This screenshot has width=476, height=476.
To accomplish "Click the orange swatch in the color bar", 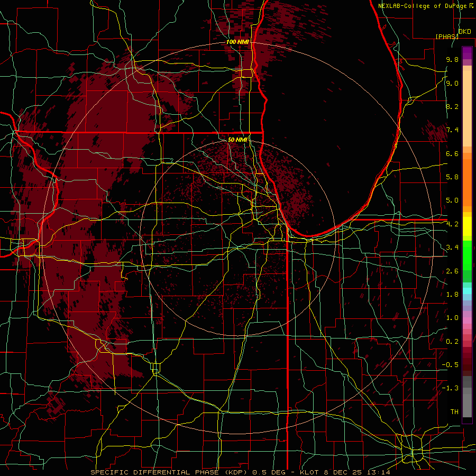I will 467,182.
